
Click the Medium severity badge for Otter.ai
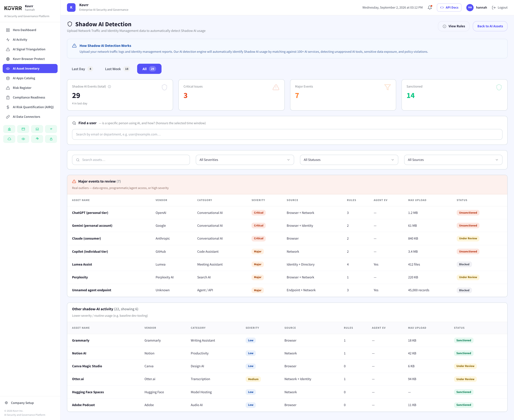253,379
